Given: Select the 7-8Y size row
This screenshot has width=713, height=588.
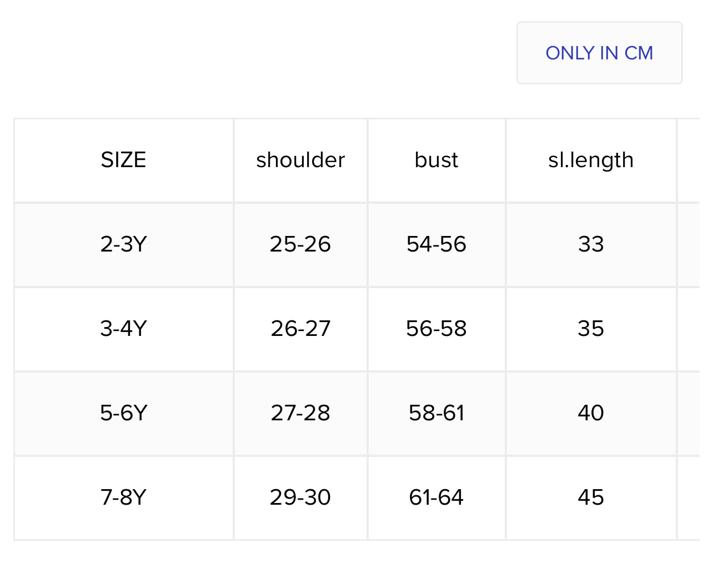Looking at the screenshot, I should coord(123,497).
